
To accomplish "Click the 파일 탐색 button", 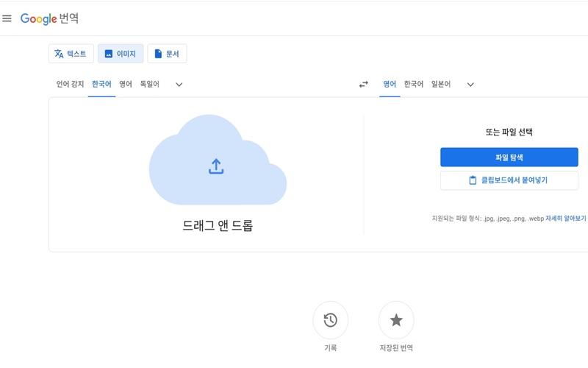I will tap(509, 158).
